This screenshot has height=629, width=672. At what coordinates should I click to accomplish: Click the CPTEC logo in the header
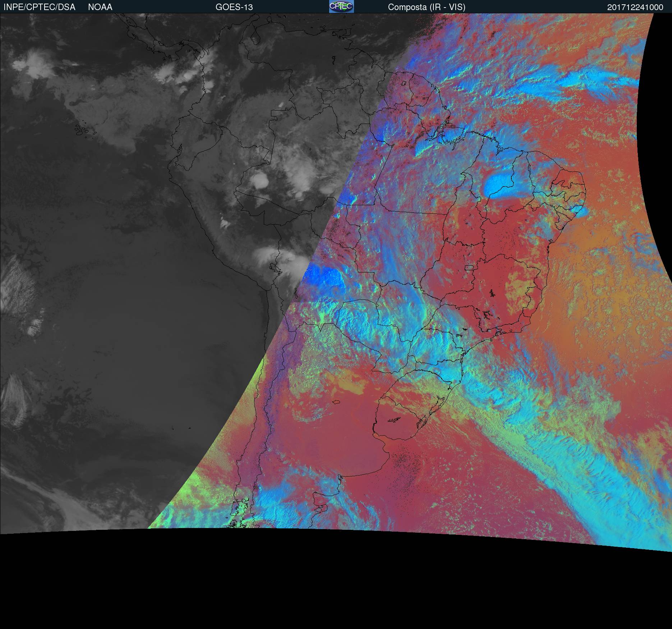coord(341,6)
